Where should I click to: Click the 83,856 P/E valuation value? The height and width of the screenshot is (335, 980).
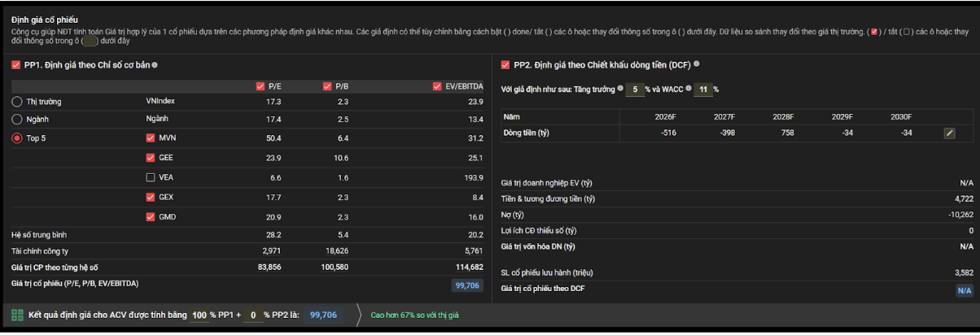click(x=269, y=268)
